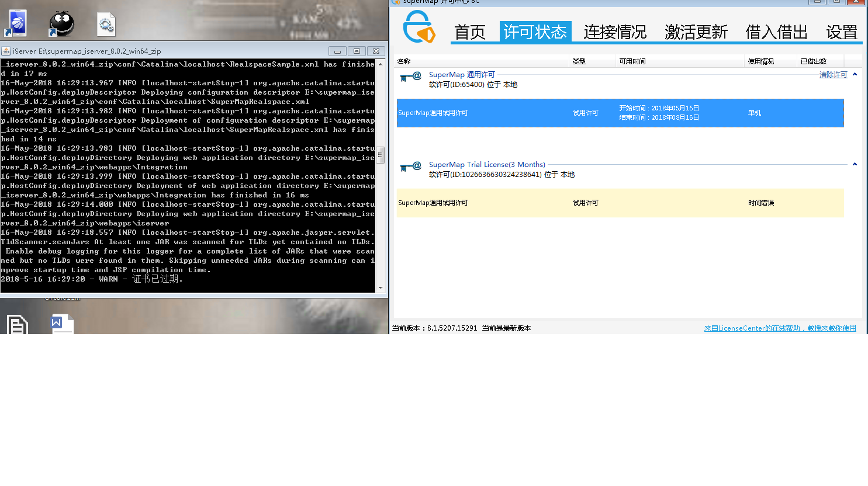Click the 开始时间 2018年05月16日 text

(x=659, y=108)
